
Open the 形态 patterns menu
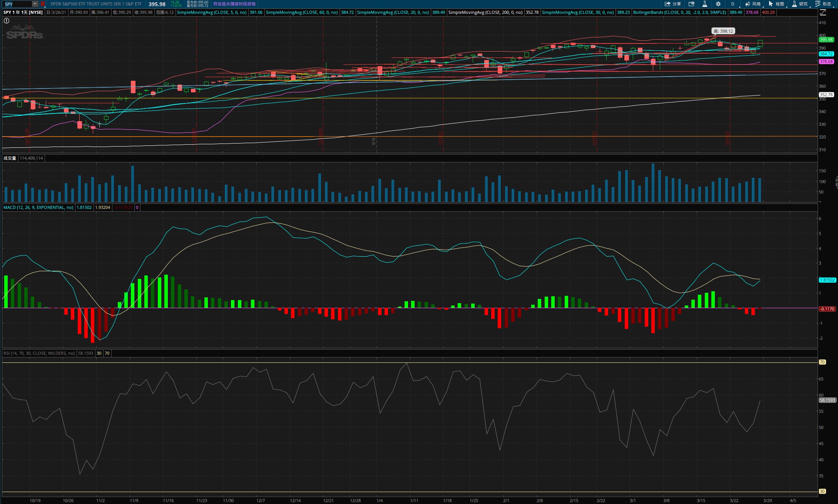click(823, 4)
